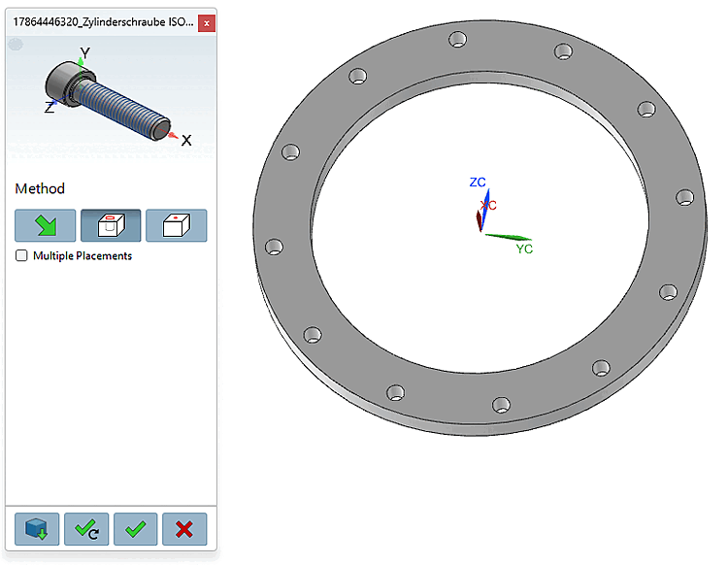
Task: Select the YC axis label in viewport
Action: click(x=524, y=249)
